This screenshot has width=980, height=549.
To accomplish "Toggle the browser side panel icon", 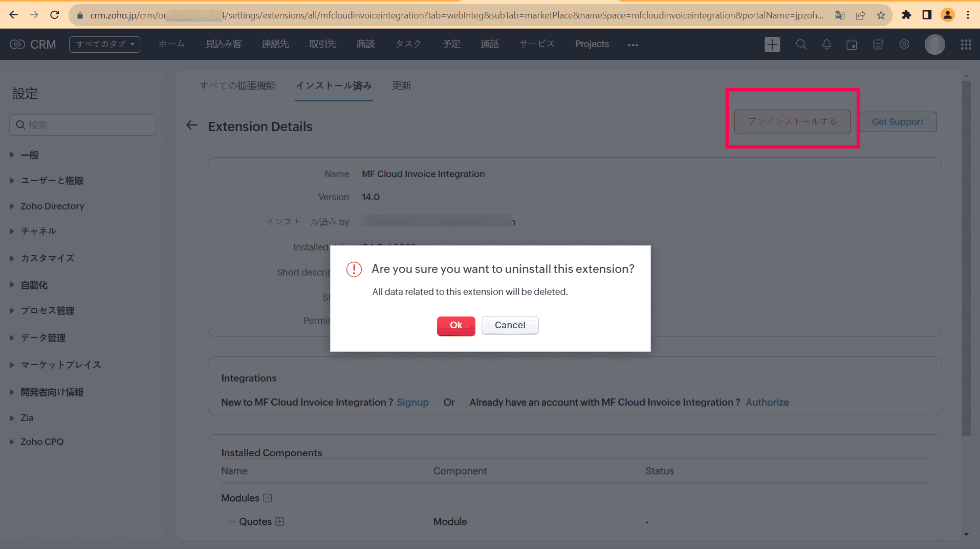I will pyautogui.click(x=927, y=15).
